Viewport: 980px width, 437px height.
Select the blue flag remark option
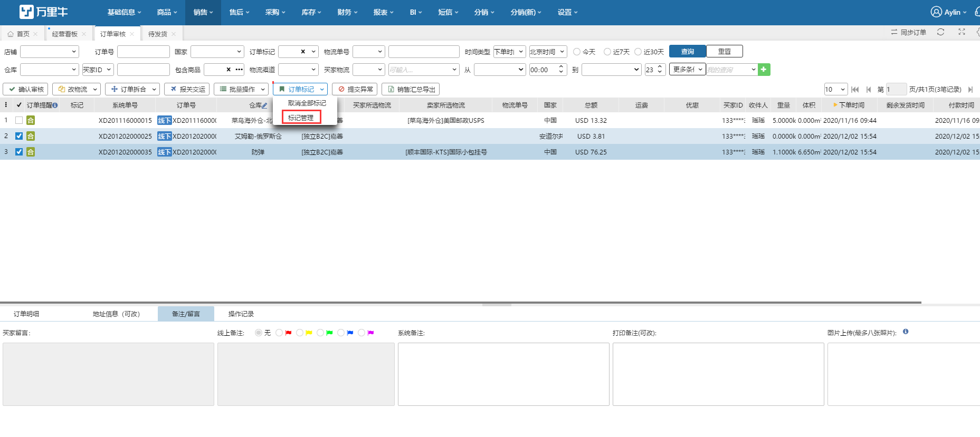(341, 333)
